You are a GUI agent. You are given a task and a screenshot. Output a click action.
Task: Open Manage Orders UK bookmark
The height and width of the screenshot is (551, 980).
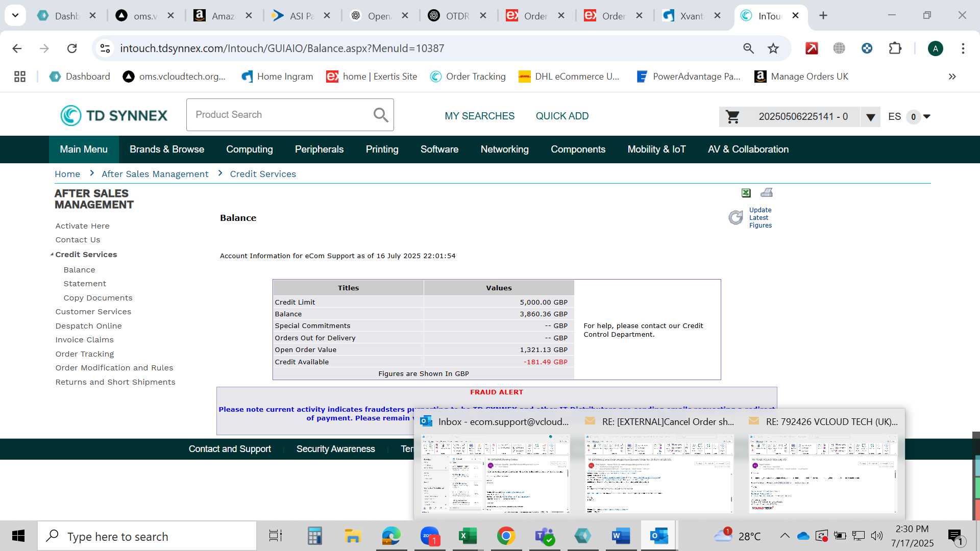pos(801,77)
